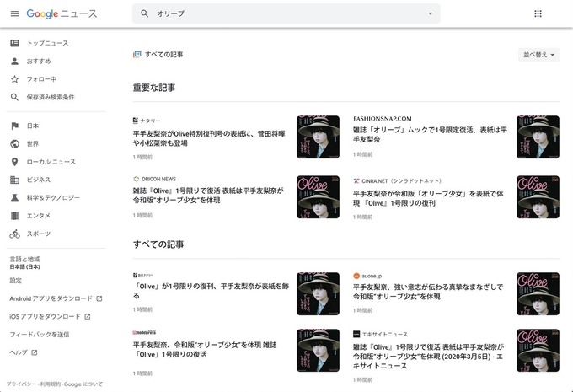
Task: Click the CINRA.NET source icon
Action: tap(356, 180)
